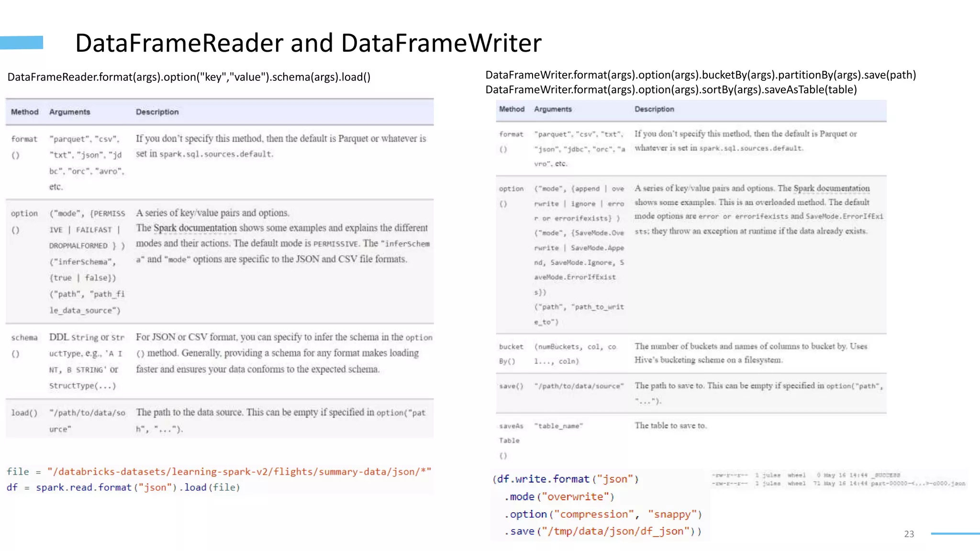Click the slide title DataFrameReader and DataFrameWriter
This screenshot has height=551, width=980.
[308, 43]
